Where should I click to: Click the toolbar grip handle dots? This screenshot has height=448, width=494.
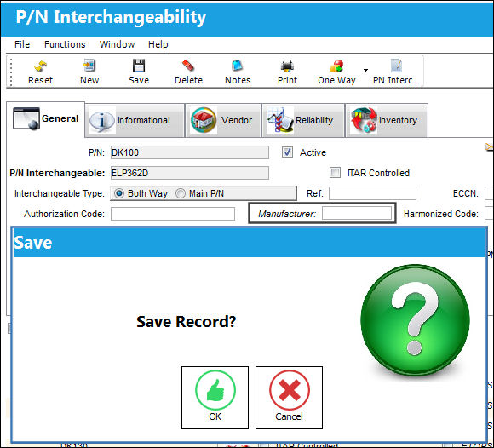tap(11, 72)
